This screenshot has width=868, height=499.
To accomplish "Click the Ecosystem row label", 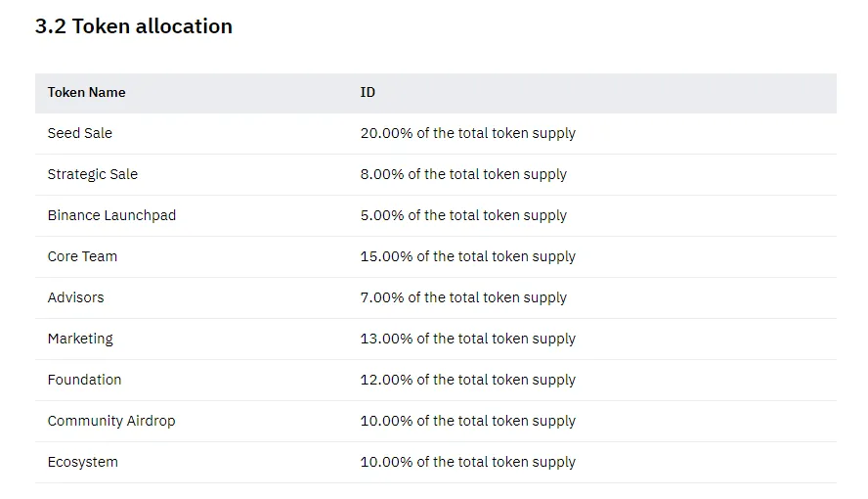I will pyautogui.click(x=82, y=462).
